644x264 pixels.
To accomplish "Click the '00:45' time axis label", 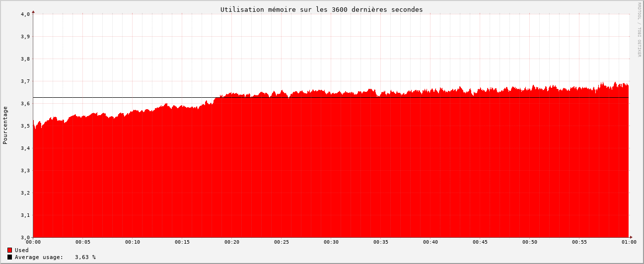I will pyautogui.click(x=480, y=242).
